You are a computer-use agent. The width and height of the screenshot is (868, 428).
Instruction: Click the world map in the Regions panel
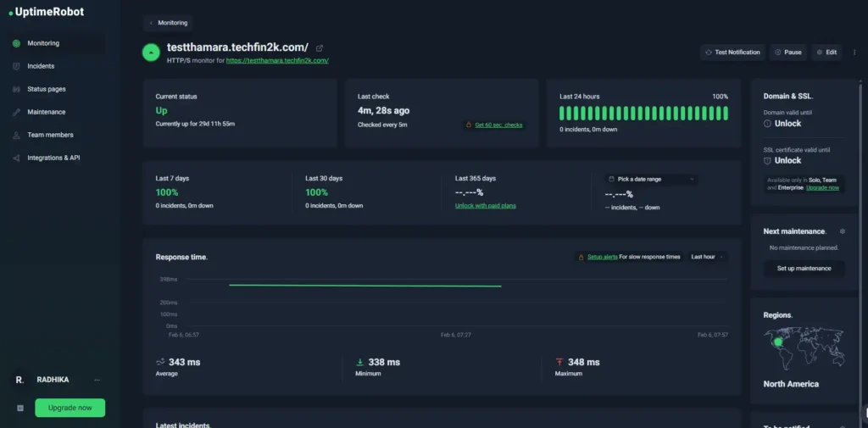804,347
